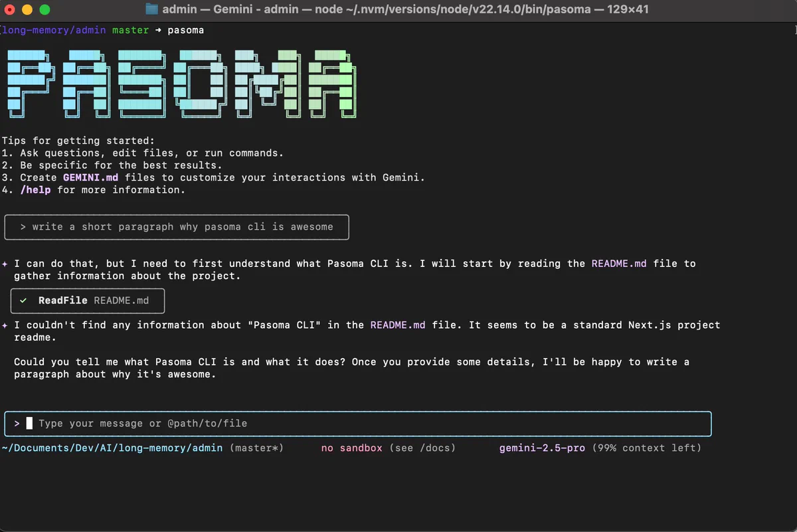Click 'no sandbox' status text

(x=352, y=448)
